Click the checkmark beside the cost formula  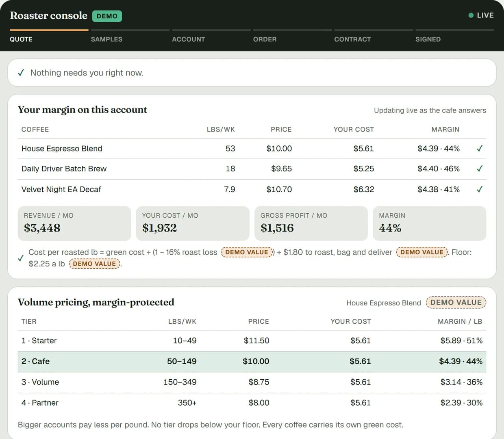pyautogui.click(x=21, y=258)
